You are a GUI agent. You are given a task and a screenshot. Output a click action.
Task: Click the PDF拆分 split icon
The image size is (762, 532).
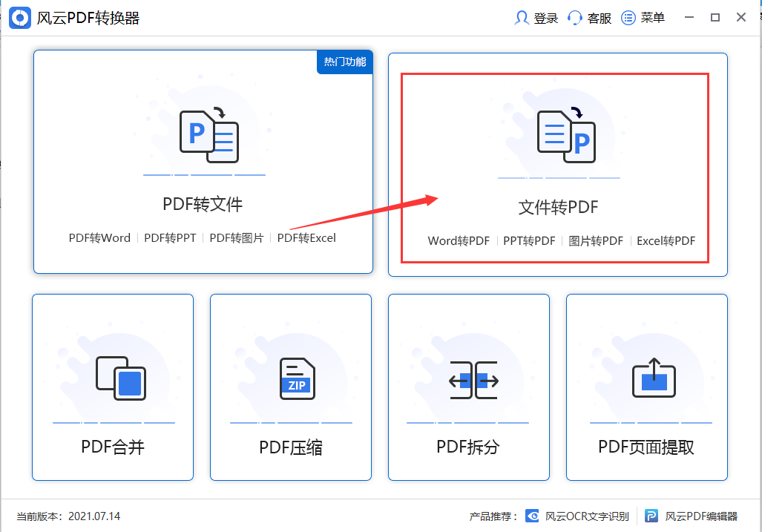474,381
